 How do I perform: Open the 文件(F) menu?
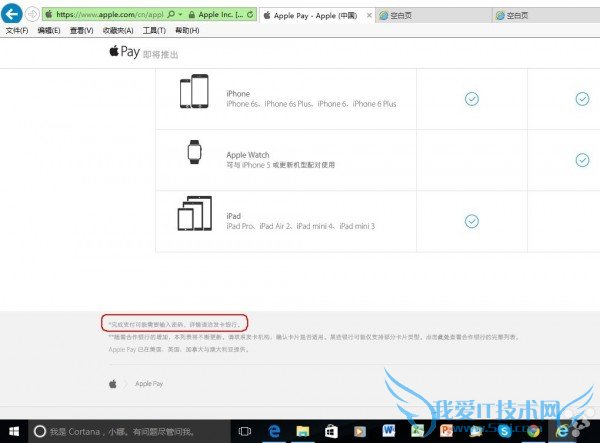coord(17,31)
